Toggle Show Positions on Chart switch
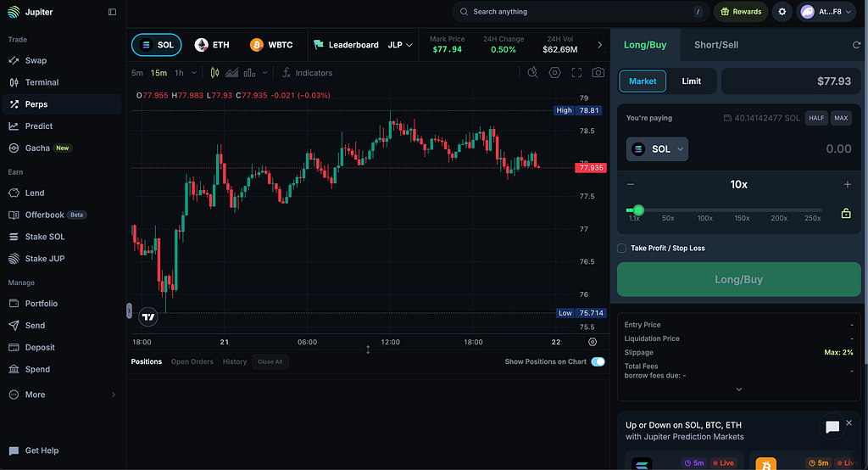This screenshot has width=868, height=470. (x=598, y=362)
